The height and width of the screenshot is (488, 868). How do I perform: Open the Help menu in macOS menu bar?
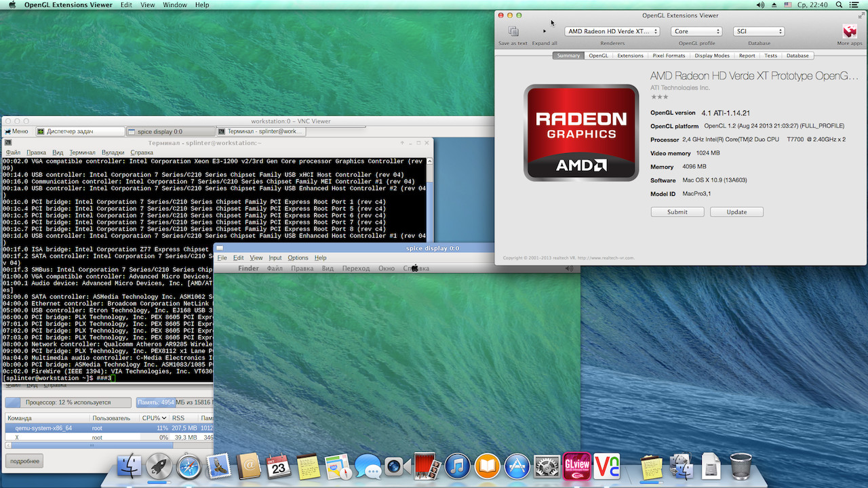point(202,5)
